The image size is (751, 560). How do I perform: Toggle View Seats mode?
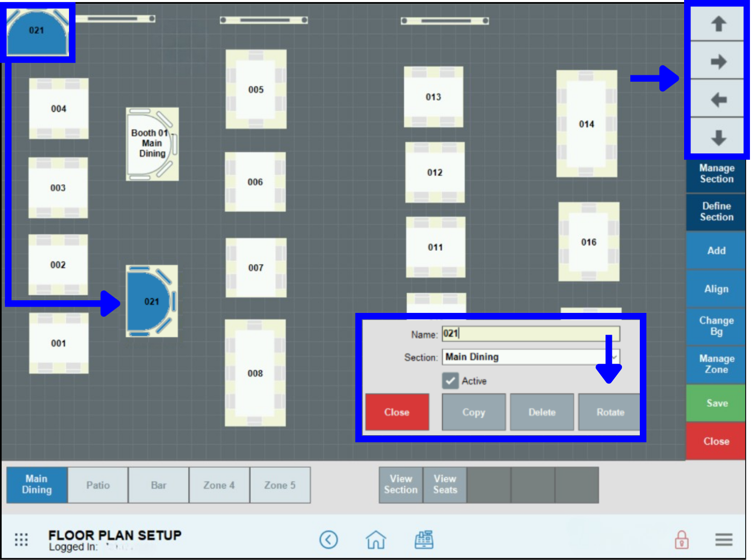click(x=444, y=485)
